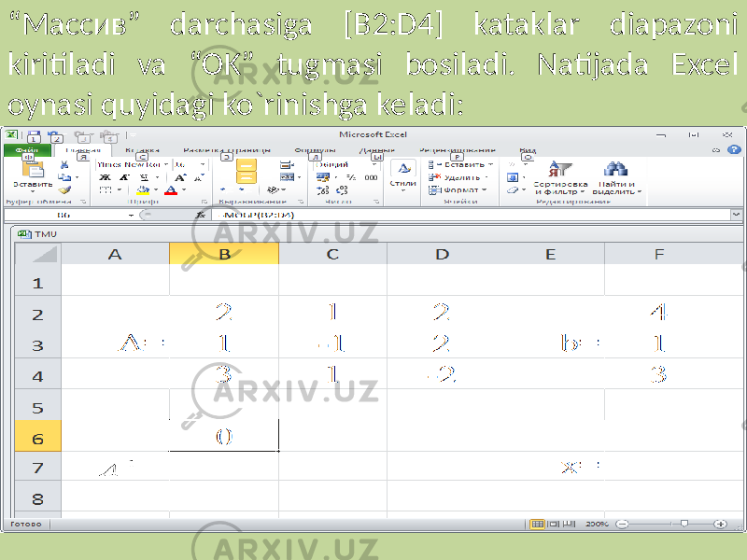Viewport: 747px width, 560px height.
Task: Click the Increase Decimal icon
Action: [x=323, y=190]
